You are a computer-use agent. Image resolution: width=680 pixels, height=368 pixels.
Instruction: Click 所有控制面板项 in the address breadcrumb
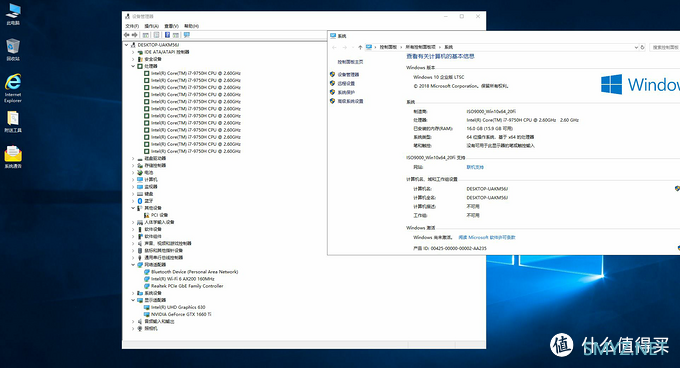coord(420,47)
